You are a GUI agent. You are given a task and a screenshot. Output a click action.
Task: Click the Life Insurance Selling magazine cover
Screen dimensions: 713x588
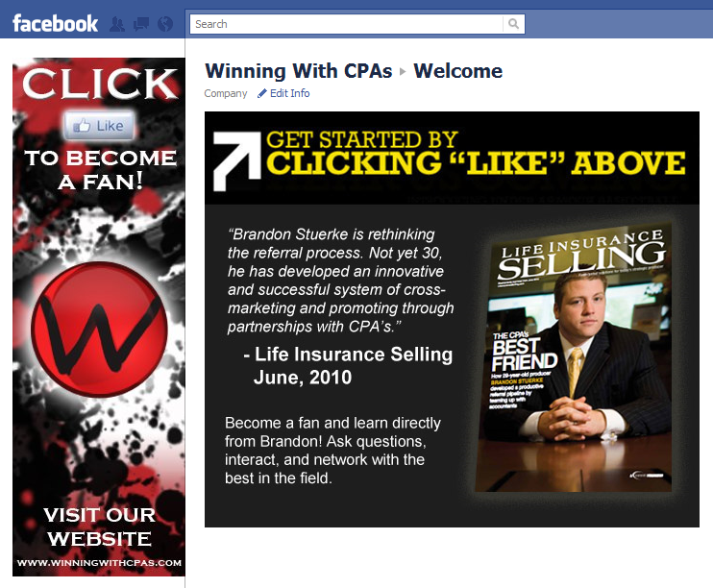(576, 357)
